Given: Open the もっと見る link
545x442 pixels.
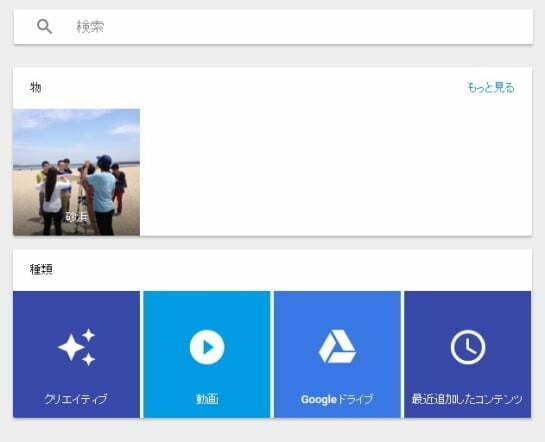Looking at the screenshot, I should coord(491,88).
